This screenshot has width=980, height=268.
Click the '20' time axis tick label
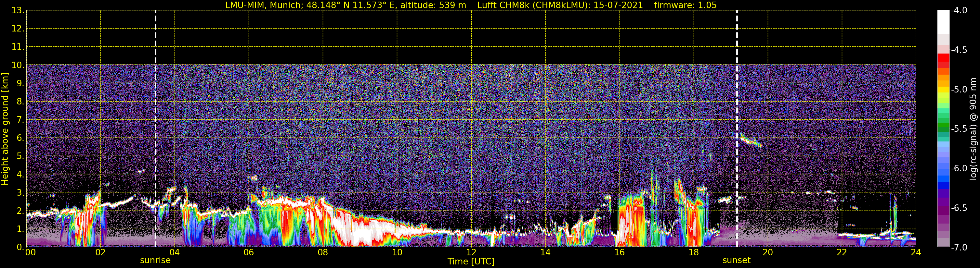(x=768, y=252)
